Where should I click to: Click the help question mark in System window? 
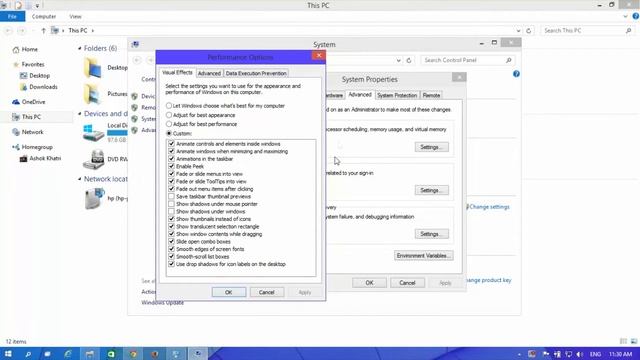[x=516, y=74]
